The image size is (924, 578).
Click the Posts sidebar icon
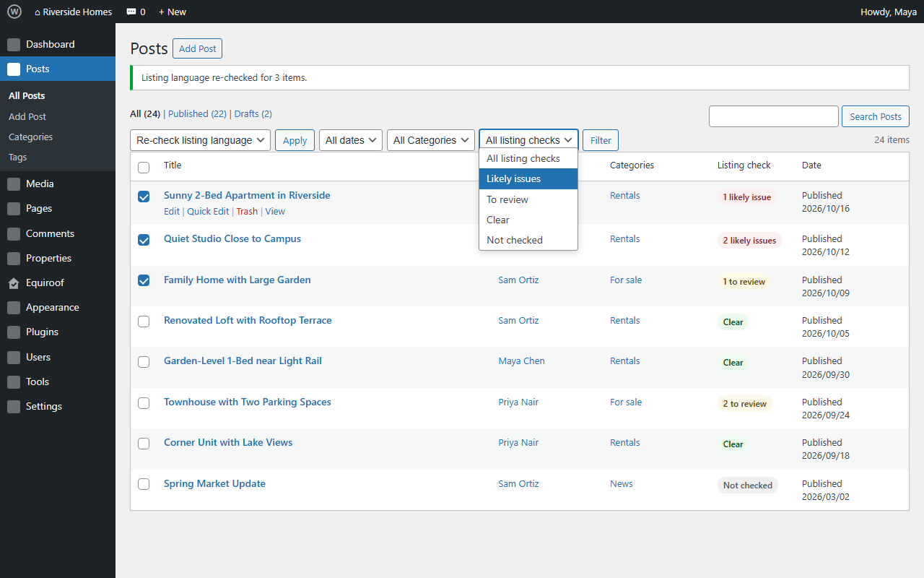[x=14, y=69]
